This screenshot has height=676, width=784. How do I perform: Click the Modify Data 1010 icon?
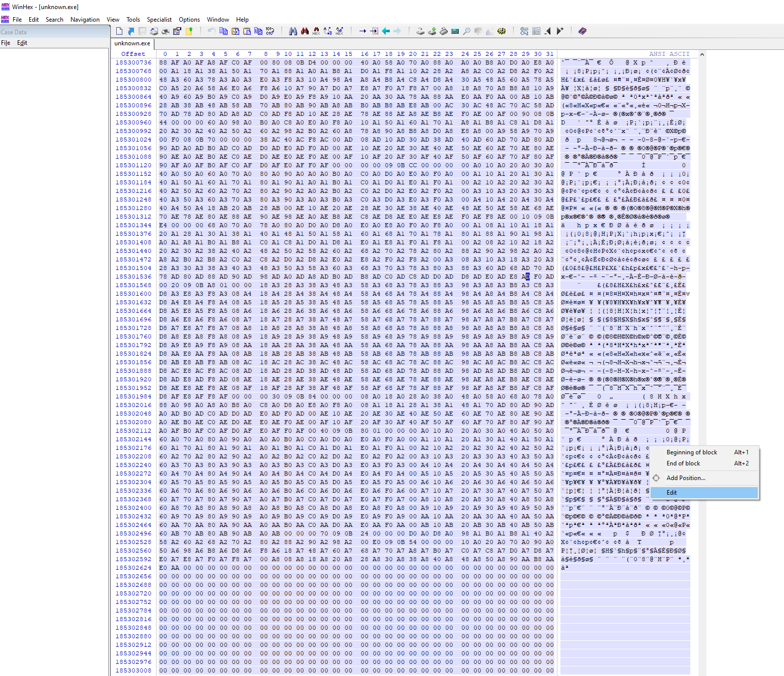tap(270, 31)
